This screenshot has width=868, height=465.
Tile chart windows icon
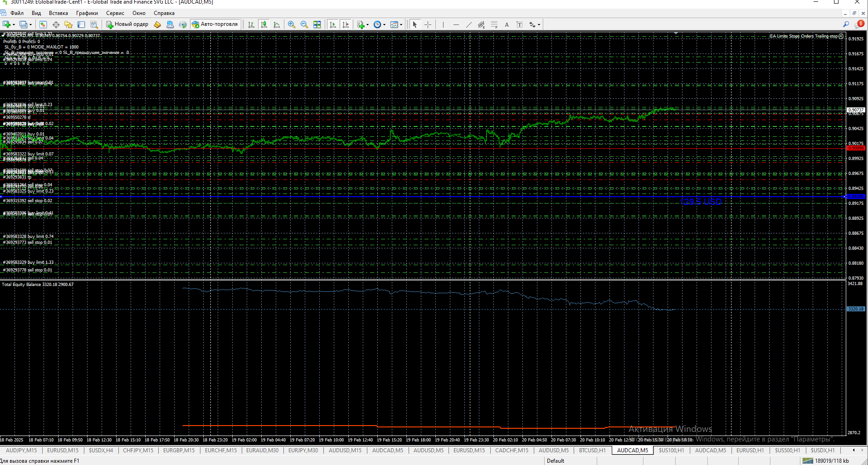[x=317, y=24]
